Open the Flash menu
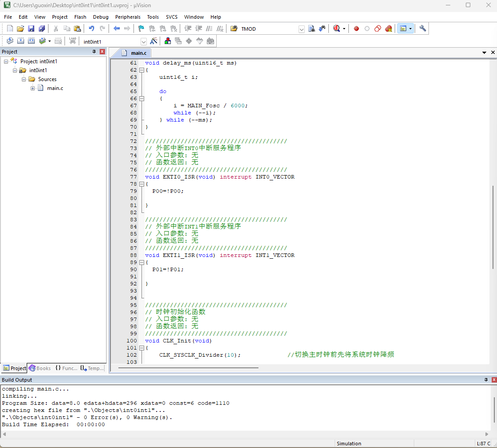 point(80,17)
